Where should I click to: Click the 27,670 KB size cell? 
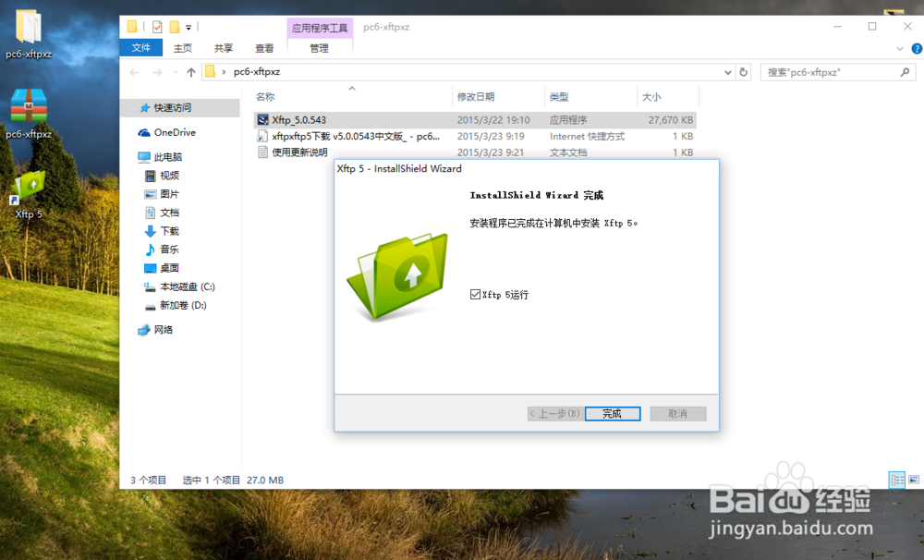[x=671, y=120]
